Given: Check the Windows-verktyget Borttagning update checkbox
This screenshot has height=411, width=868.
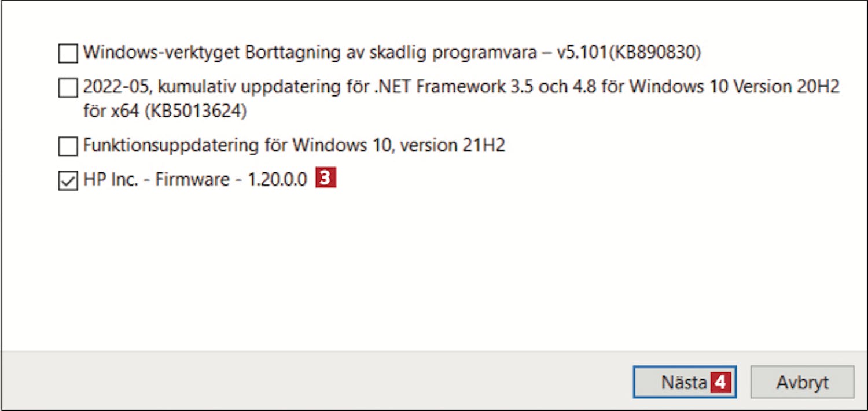Looking at the screenshot, I should click(x=68, y=54).
